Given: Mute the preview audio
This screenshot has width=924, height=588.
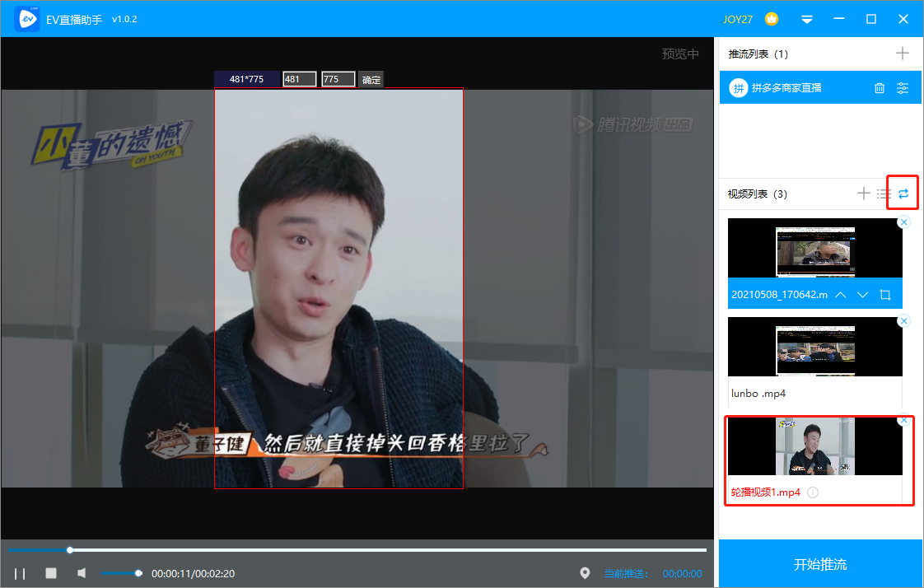Looking at the screenshot, I should click(82, 573).
